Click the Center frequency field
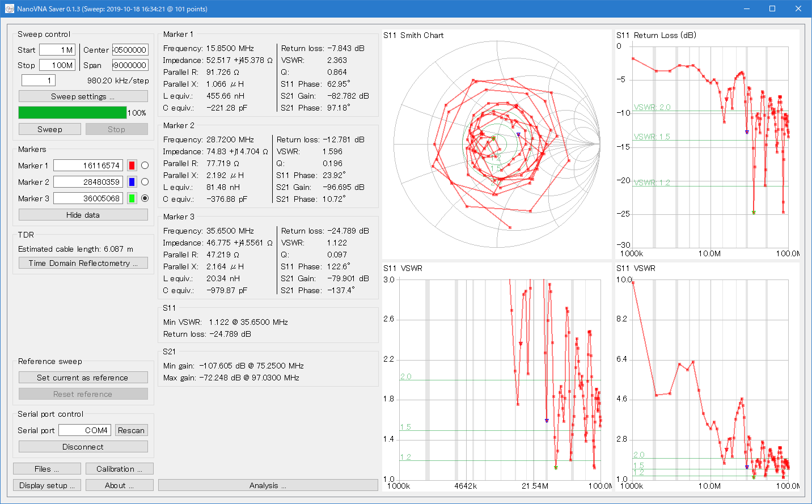 tap(130, 50)
